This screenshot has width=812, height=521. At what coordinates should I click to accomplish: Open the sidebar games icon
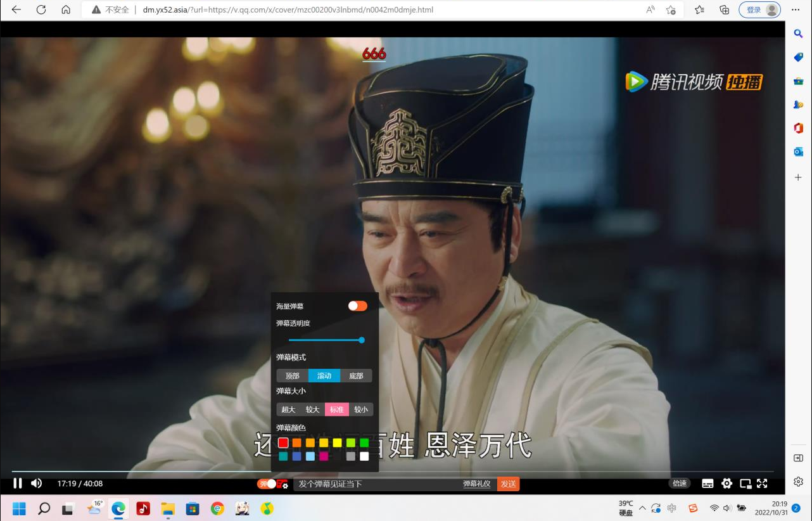(x=799, y=105)
